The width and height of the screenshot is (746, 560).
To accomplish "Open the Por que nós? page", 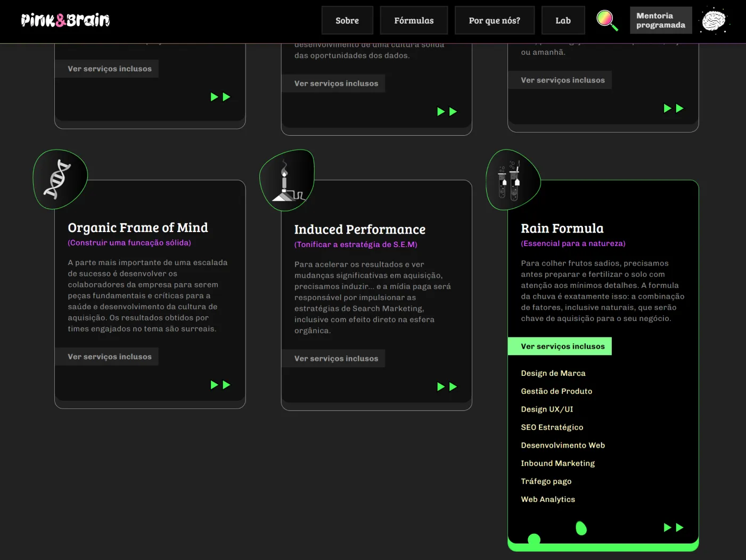I will pos(494,21).
